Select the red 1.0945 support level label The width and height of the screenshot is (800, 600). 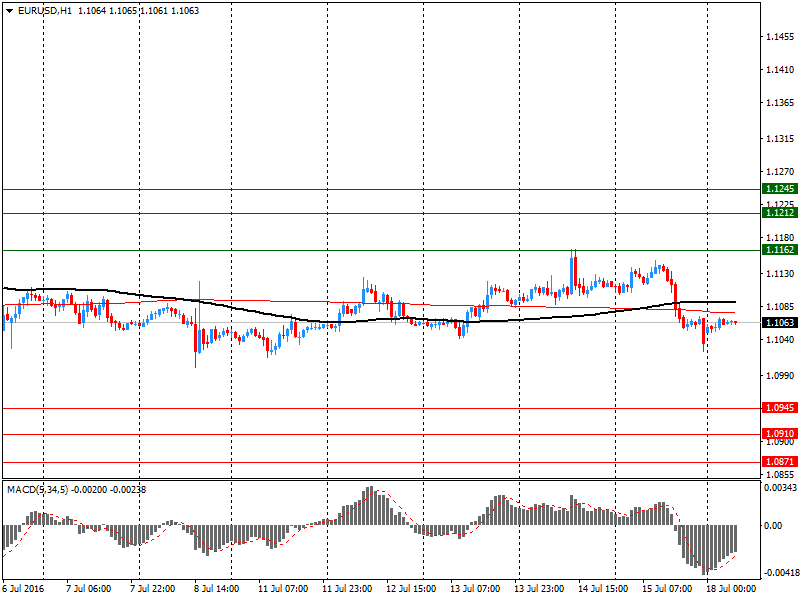coord(780,408)
